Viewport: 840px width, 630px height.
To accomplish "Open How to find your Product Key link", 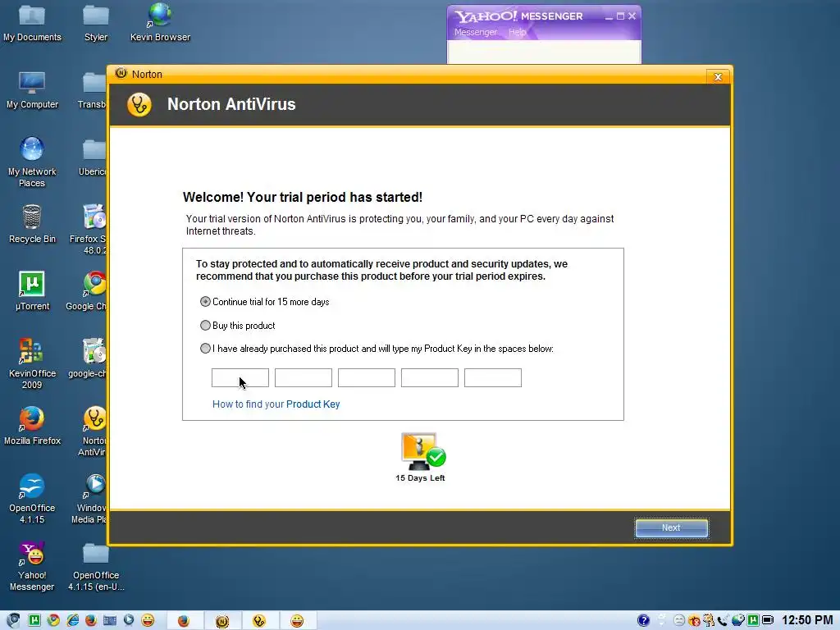I will coord(276,404).
